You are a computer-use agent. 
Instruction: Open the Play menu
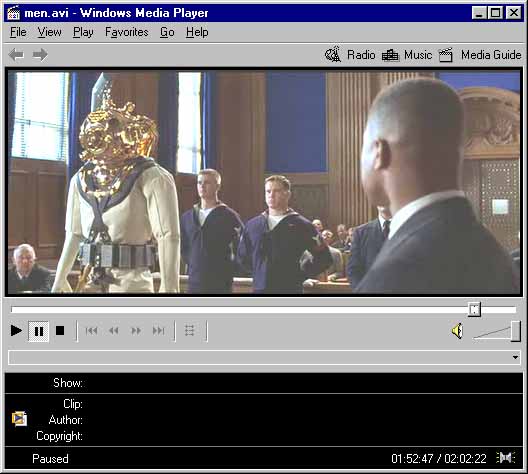(x=83, y=32)
